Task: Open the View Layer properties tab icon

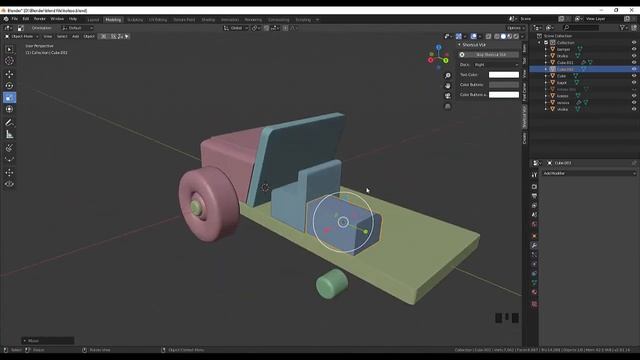Action: 534,206
